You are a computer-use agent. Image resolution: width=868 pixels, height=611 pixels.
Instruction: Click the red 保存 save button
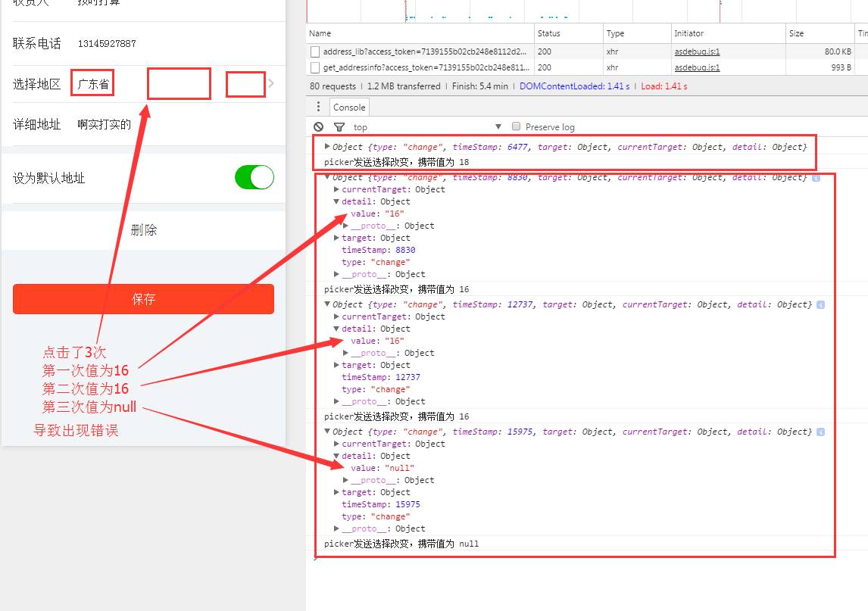143,299
